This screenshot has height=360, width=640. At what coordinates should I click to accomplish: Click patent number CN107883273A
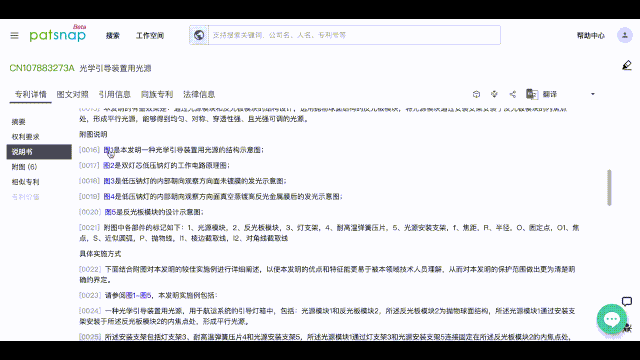[42, 68]
